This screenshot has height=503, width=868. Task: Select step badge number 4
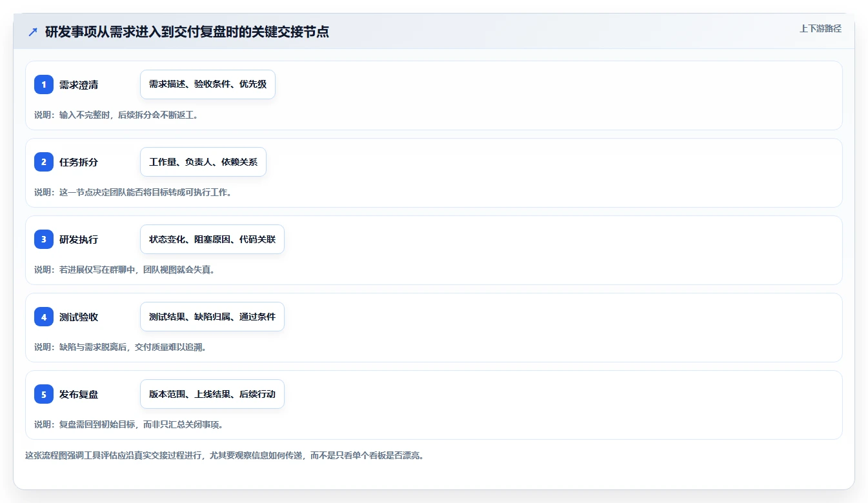[x=44, y=317]
